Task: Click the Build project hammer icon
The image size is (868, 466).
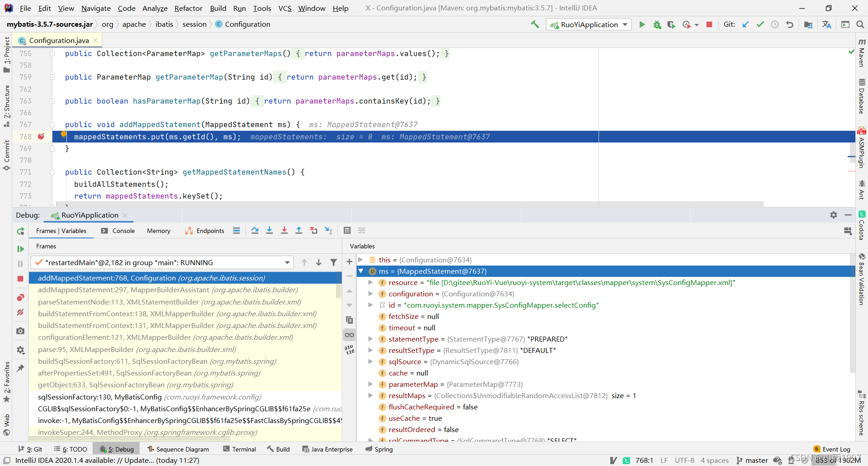Action: pyautogui.click(x=535, y=24)
